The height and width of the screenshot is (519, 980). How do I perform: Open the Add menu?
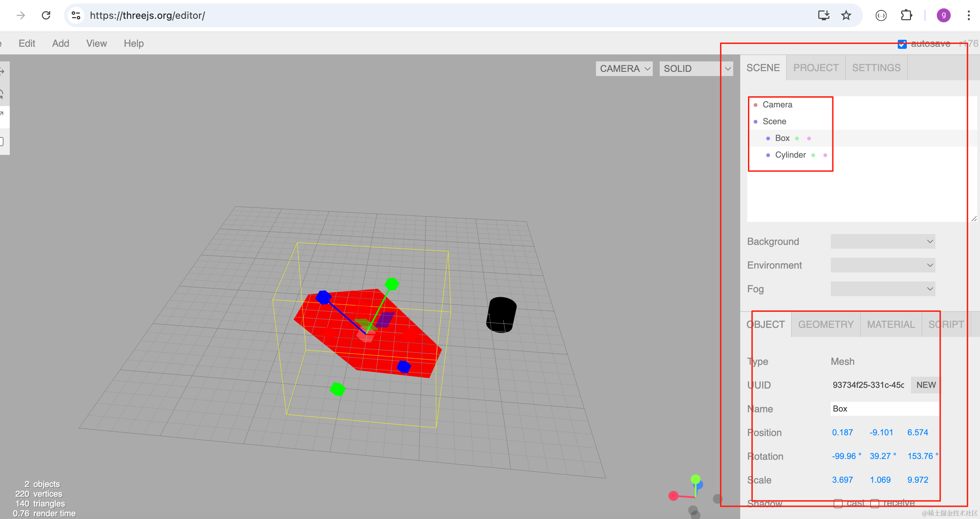(x=61, y=43)
